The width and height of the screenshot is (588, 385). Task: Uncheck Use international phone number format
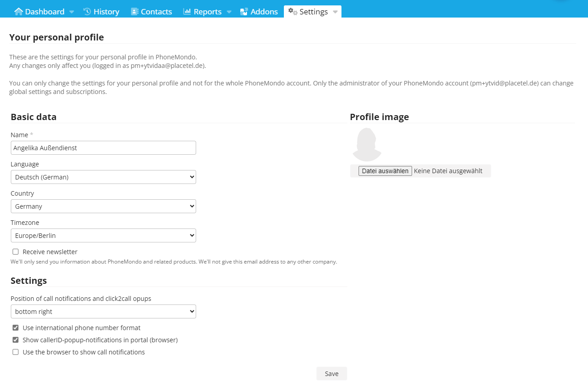tap(16, 328)
